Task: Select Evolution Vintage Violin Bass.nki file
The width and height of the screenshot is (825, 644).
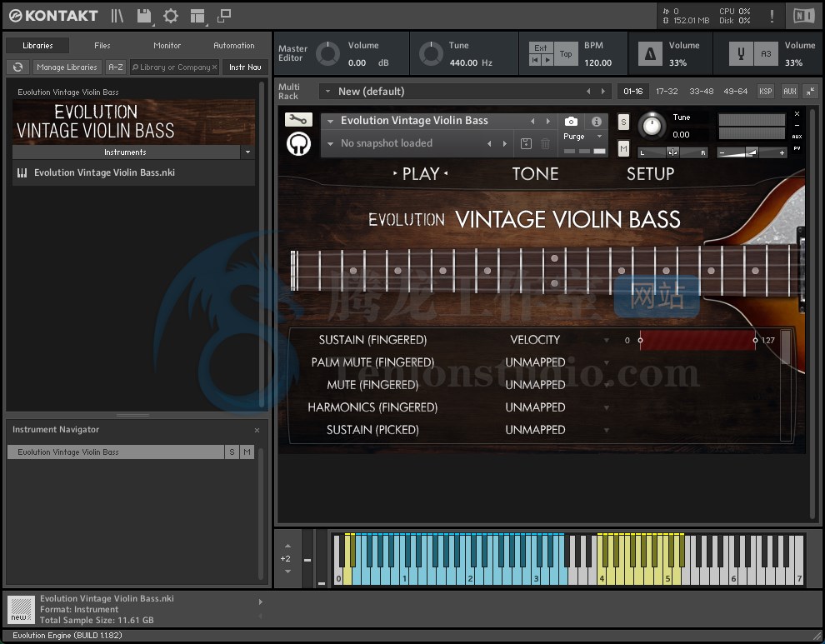Action: 133,172
